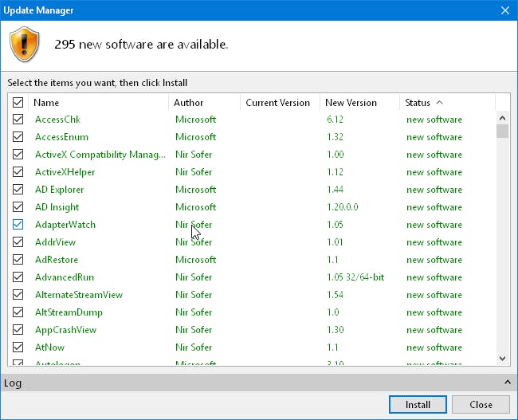Uncheck the AdRestore checkbox
The width and height of the screenshot is (518, 420).
pos(18,259)
